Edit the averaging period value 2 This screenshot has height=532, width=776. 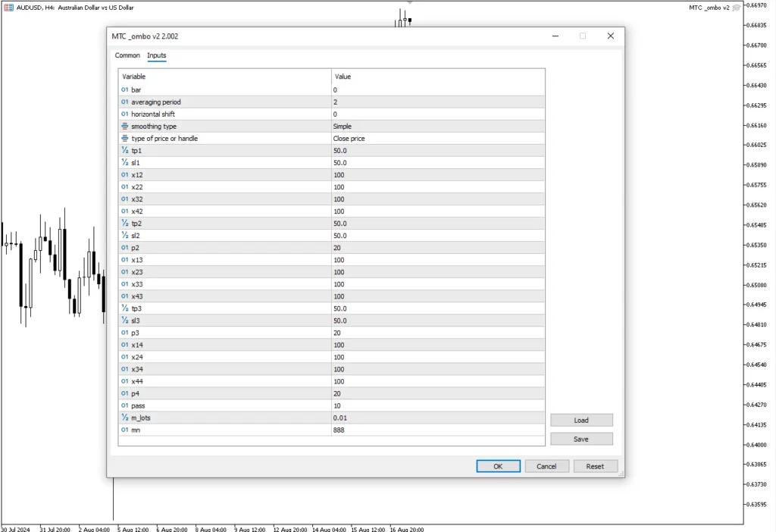(438, 102)
